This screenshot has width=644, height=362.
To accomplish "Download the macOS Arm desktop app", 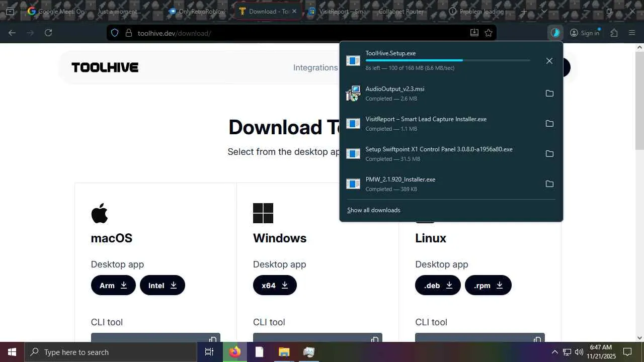I will point(113,285).
